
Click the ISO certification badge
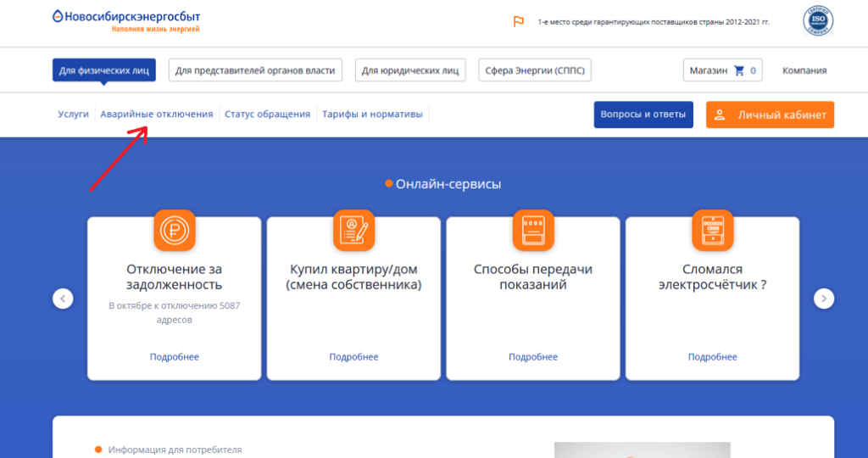tap(817, 21)
